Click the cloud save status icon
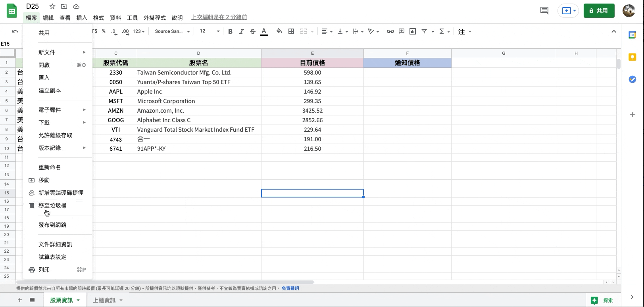This screenshot has width=644, height=307. [x=76, y=6]
